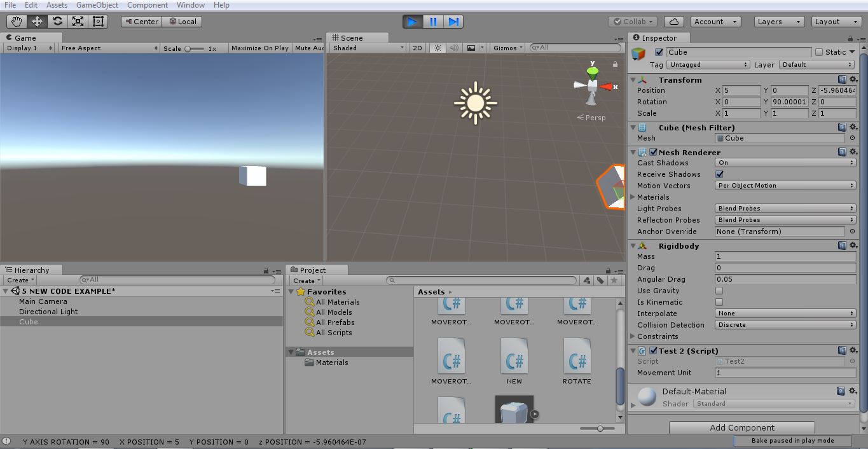The width and height of the screenshot is (868, 449).
Task: Open the GameObject menu
Action: tap(97, 5)
